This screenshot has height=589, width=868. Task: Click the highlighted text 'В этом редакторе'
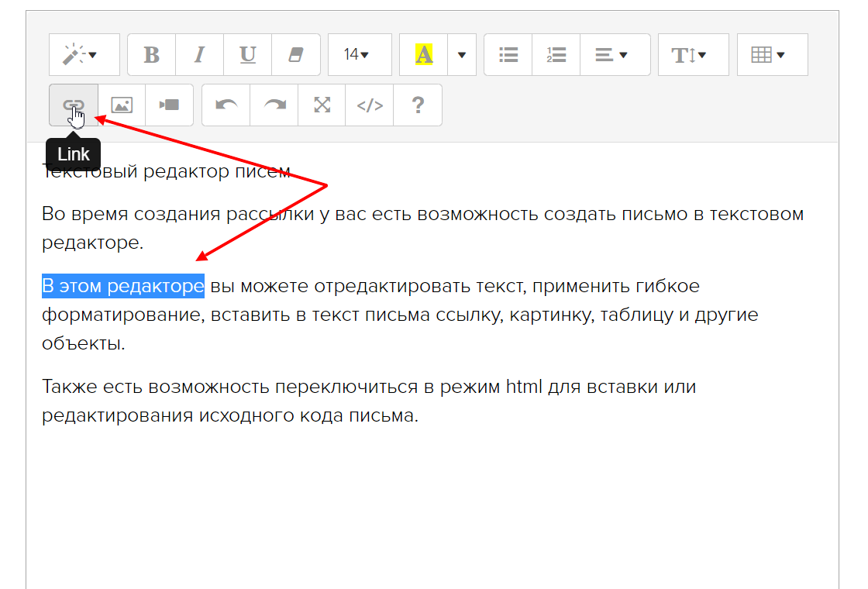[123, 286]
